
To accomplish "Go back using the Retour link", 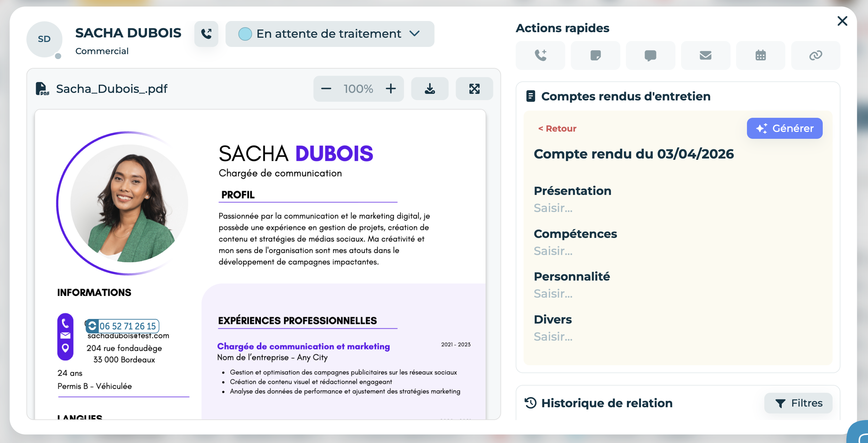I will (557, 128).
